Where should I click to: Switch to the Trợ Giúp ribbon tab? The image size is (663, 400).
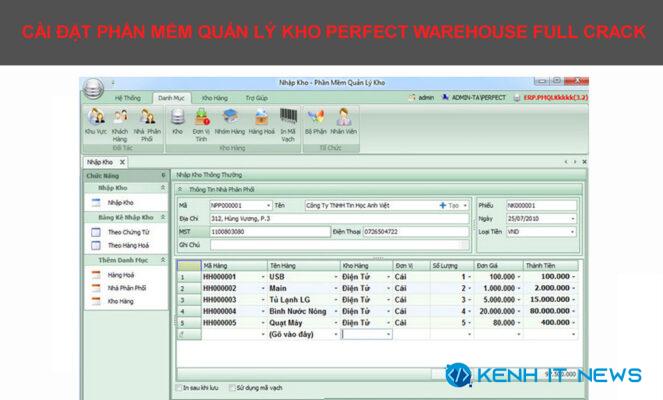(x=257, y=98)
